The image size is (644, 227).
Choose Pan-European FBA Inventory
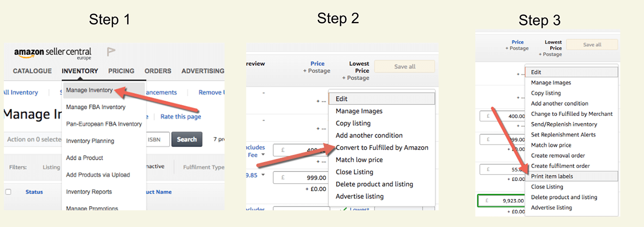pyautogui.click(x=104, y=124)
